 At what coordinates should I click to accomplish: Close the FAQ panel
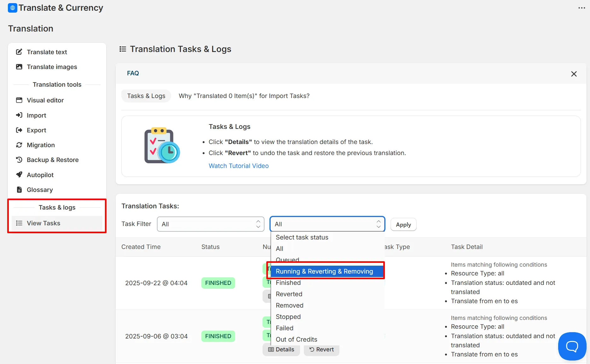coord(574,74)
